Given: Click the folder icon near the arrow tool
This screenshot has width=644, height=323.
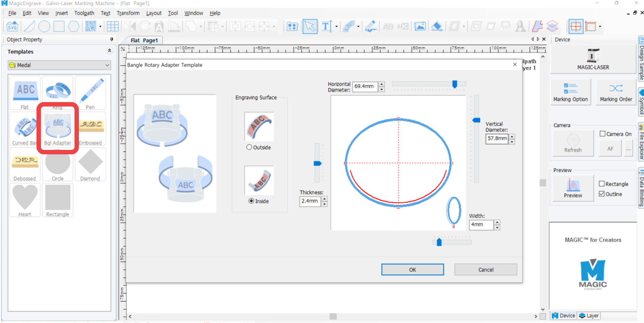Looking at the screenshot, I should [x=292, y=26].
